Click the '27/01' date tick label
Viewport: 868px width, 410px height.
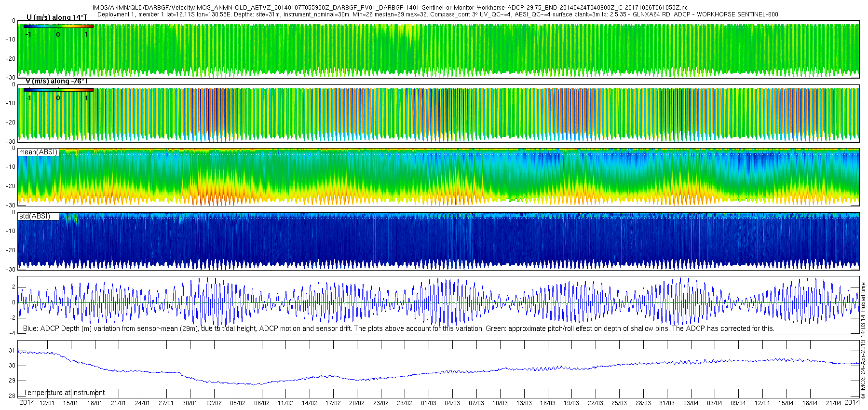tap(166, 403)
